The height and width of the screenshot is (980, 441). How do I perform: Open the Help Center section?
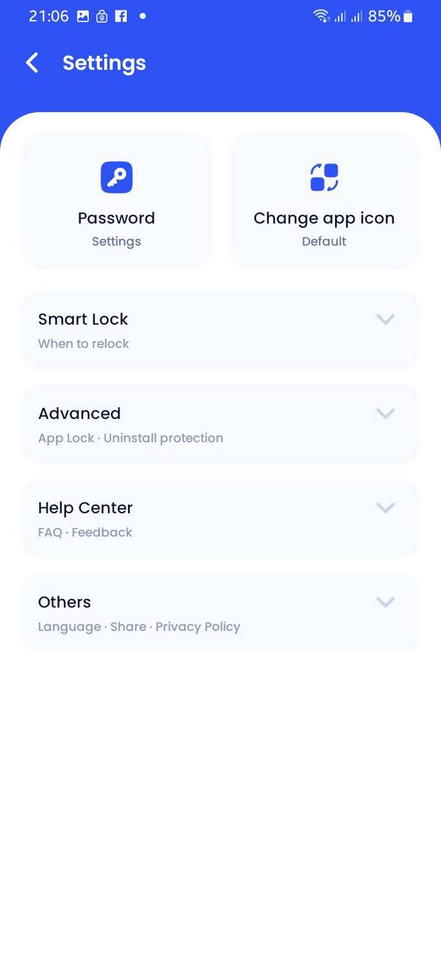coord(385,507)
